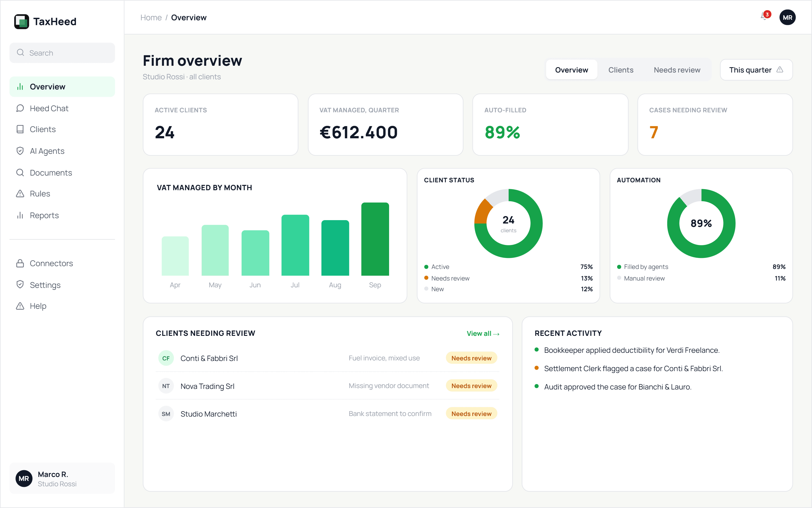Viewport: 812px width, 508px height.
Task: Click View all link
Action: 483,334
